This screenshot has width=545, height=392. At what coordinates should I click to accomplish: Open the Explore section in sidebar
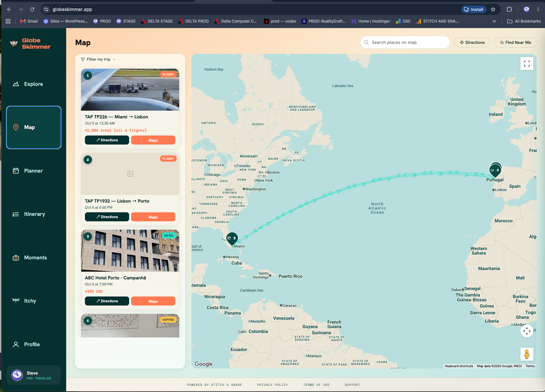click(x=34, y=84)
